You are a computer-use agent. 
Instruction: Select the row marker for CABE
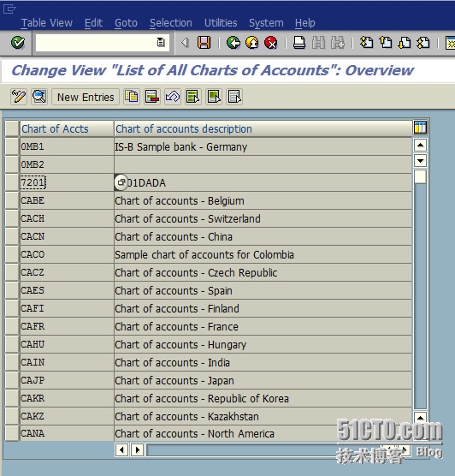[12, 200]
